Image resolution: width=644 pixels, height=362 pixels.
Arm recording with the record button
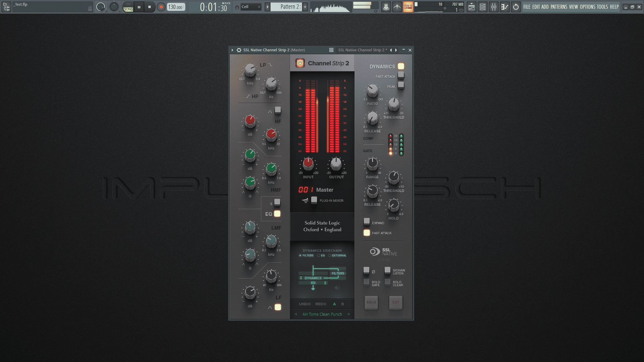click(x=161, y=7)
